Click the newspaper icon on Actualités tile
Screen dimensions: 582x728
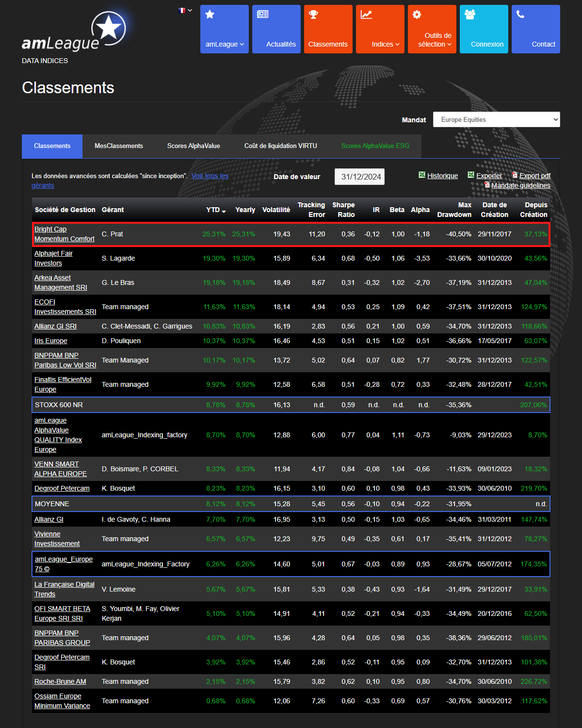pyautogui.click(x=262, y=14)
